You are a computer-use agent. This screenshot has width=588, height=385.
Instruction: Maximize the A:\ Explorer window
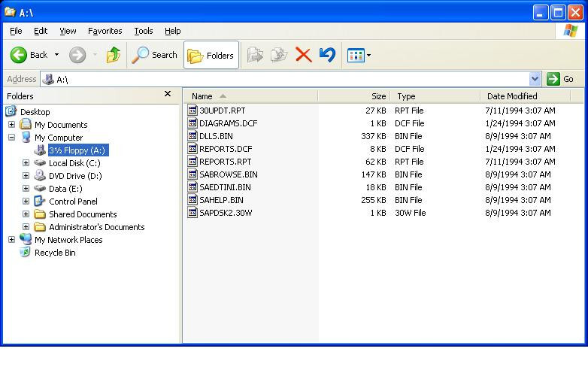coord(558,12)
